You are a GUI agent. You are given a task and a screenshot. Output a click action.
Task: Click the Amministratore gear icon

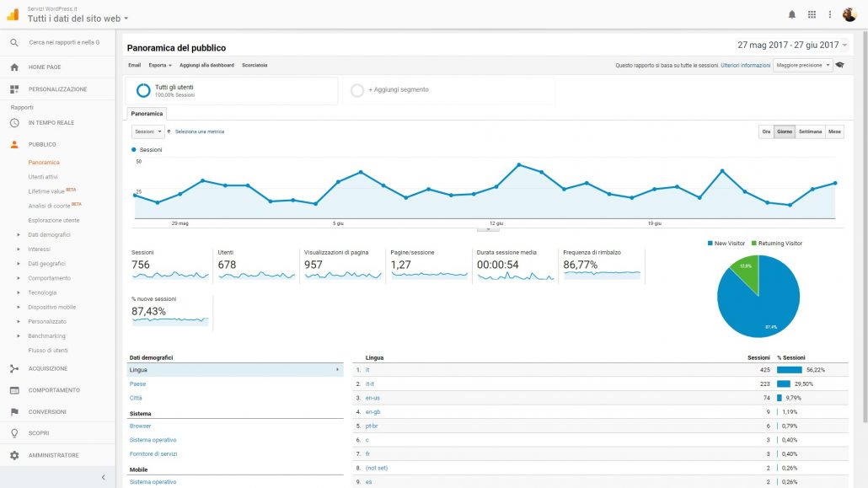14,455
